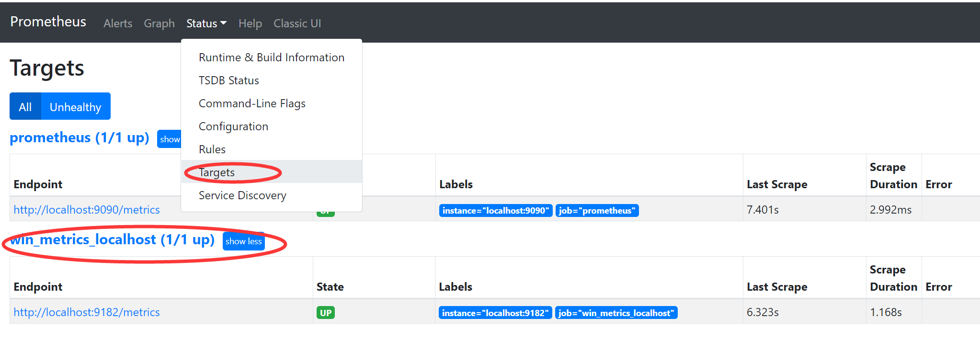The image size is (980, 341).
Task: Switch to Classic UI
Action: coord(297,23)
